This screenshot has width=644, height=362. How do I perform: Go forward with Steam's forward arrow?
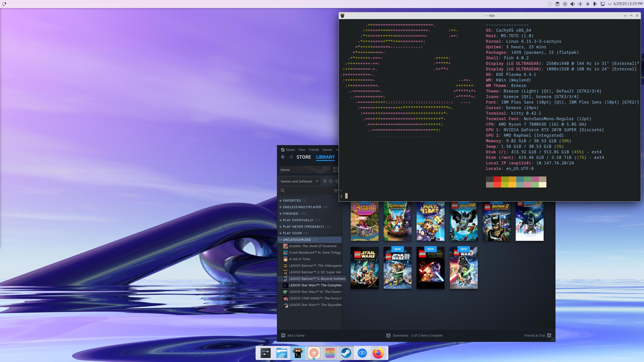pos(291,157)
